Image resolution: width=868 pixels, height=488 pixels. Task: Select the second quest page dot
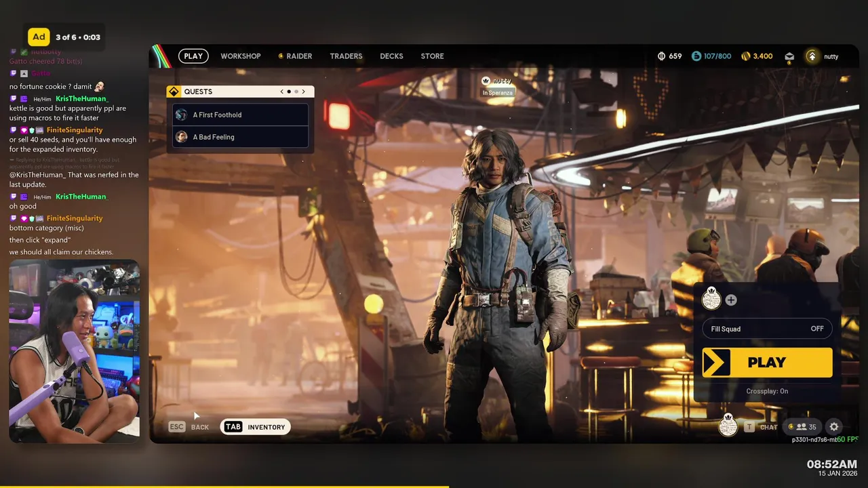click(x=296, y=91)
